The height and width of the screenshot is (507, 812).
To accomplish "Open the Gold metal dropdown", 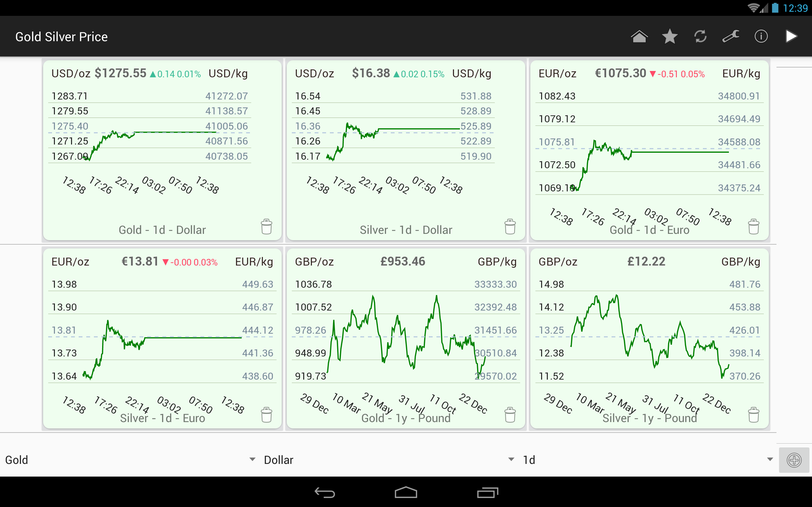I will click(129, 460).
